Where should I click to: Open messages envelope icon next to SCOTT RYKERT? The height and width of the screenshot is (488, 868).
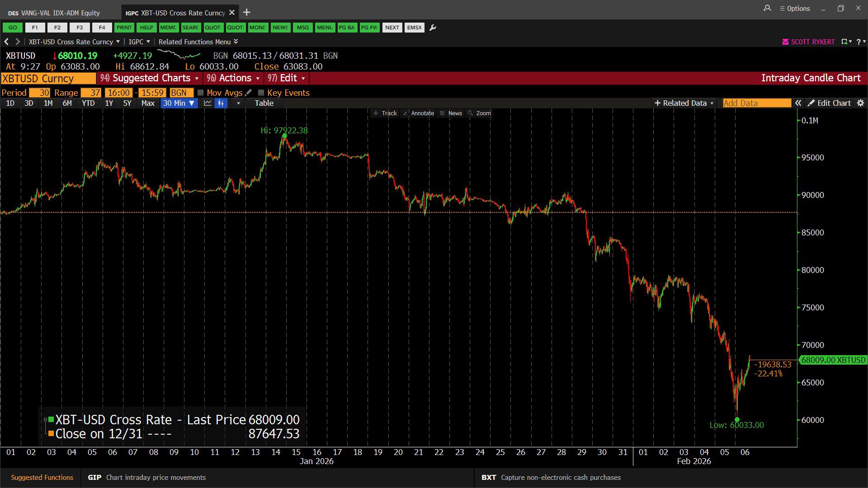click(785, 42)
